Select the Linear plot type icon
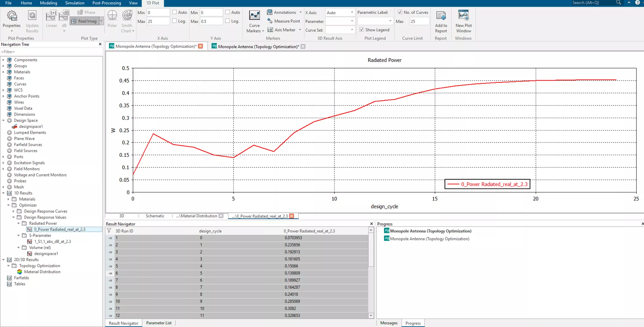The height and width of the screenshot is (327, 644). click(x=51, y=18)
